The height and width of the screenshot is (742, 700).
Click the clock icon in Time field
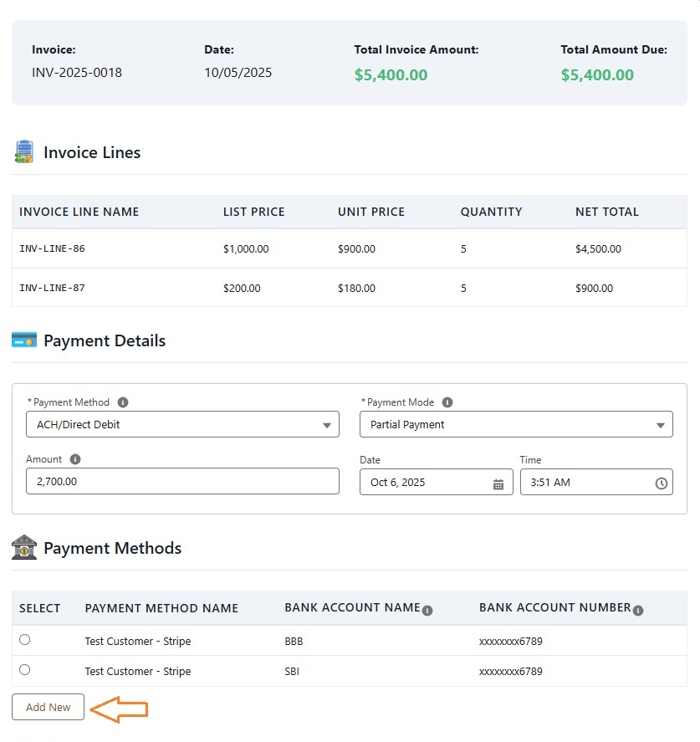click(661, 484)
